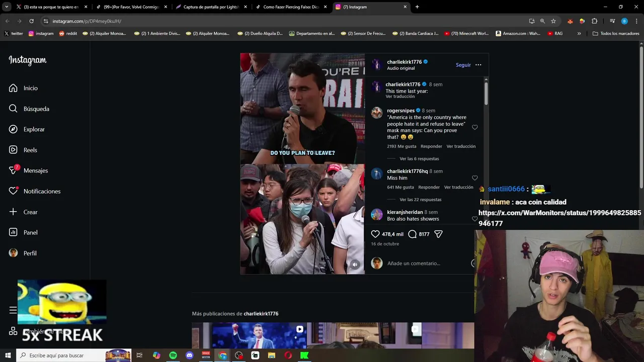Click the comment bubble icon
Image resolution: width=644 pixels, height=362 pixels.
[413, 234]
